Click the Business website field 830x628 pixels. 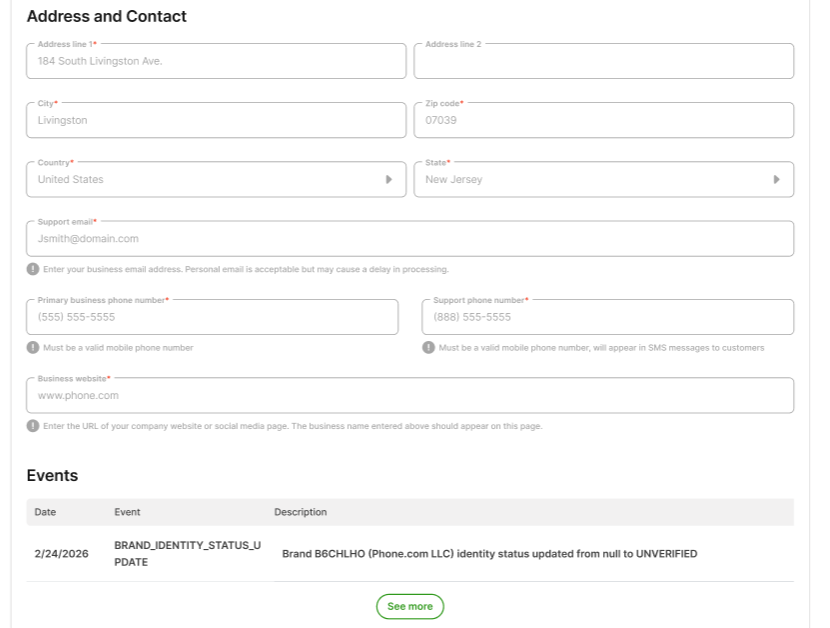(410, 396)
